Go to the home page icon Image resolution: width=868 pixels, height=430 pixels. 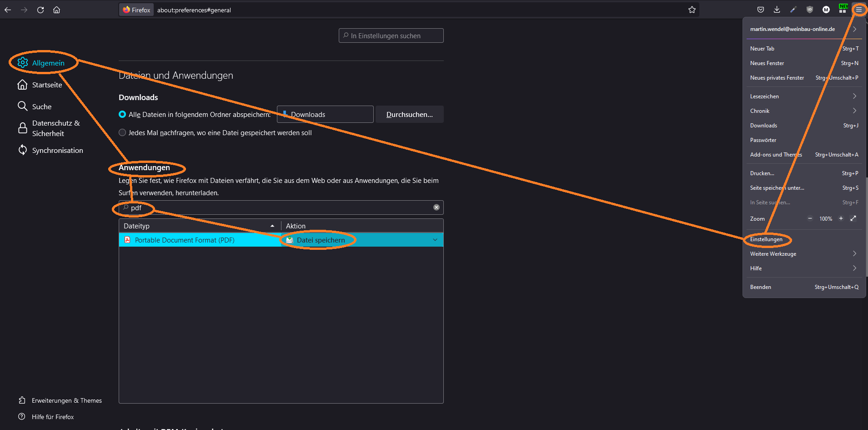coord(56,10)
